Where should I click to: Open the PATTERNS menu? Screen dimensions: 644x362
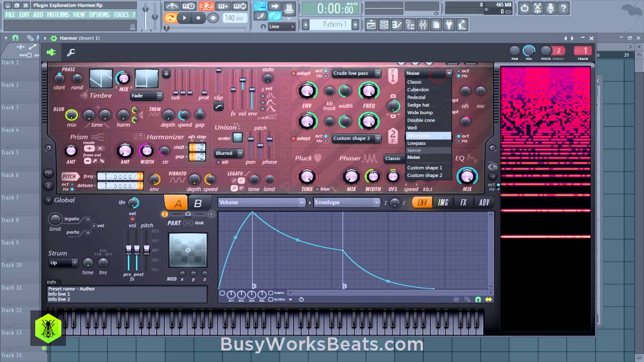[58, 15]
